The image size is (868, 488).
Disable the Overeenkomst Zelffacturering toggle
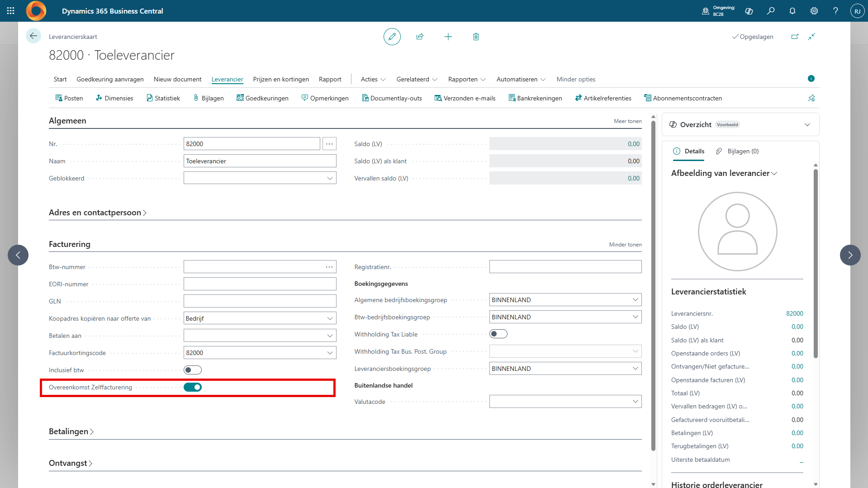point(193,387)
